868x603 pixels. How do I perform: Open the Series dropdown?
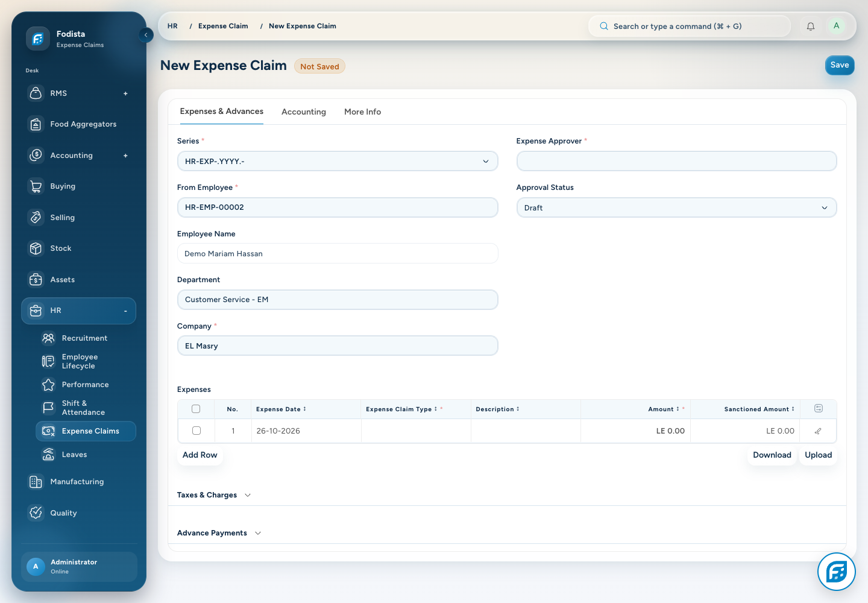tap(338, 161)
